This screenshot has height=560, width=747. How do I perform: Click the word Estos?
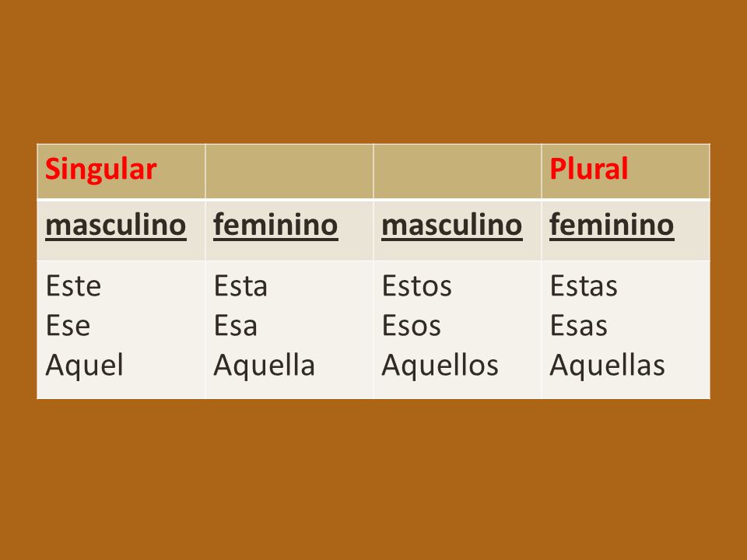pos(417,286)
